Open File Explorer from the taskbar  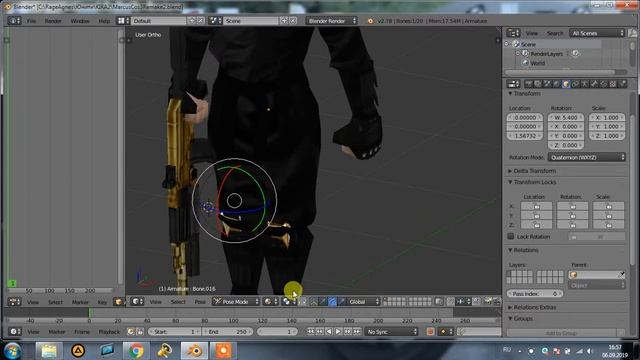pyautogui.click(x=49, y=351)
